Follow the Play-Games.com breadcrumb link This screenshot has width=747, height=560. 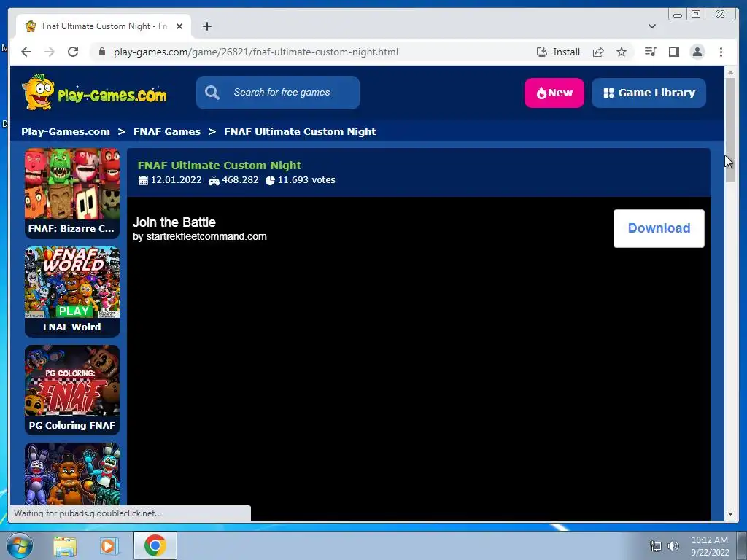[66, 131]
